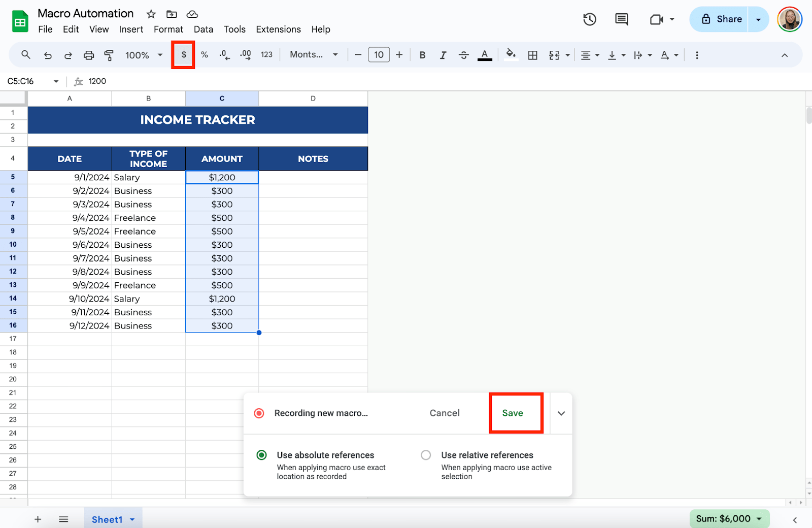This screenshot has width=812, height=528.
Task: Open version history clock icon
Action: (589, 19)
